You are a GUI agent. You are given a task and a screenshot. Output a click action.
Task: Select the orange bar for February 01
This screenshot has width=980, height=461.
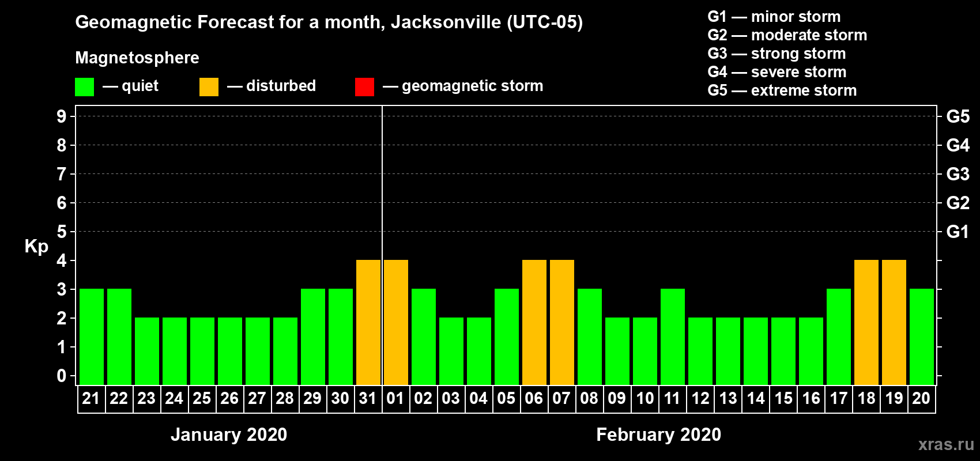point(396,323)
